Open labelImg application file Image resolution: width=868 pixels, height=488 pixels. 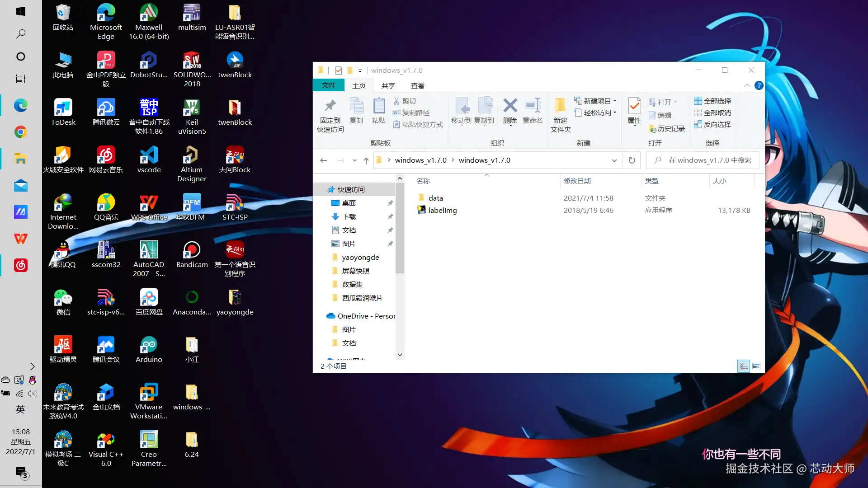point(442,210)
